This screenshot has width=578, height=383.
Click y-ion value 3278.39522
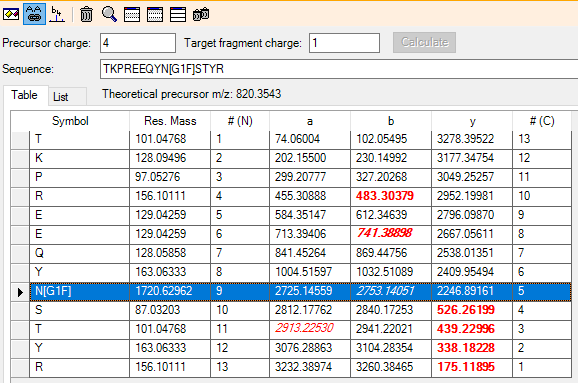472,139
